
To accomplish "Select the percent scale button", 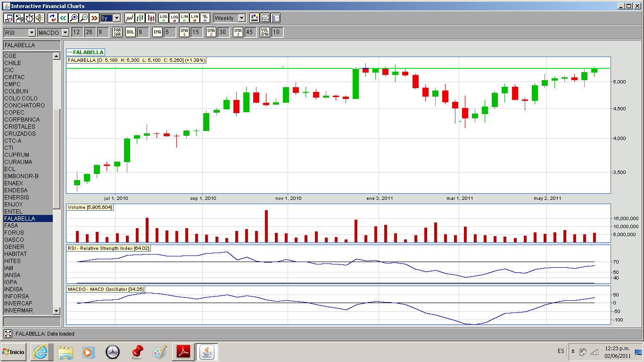I will (205, 18).
